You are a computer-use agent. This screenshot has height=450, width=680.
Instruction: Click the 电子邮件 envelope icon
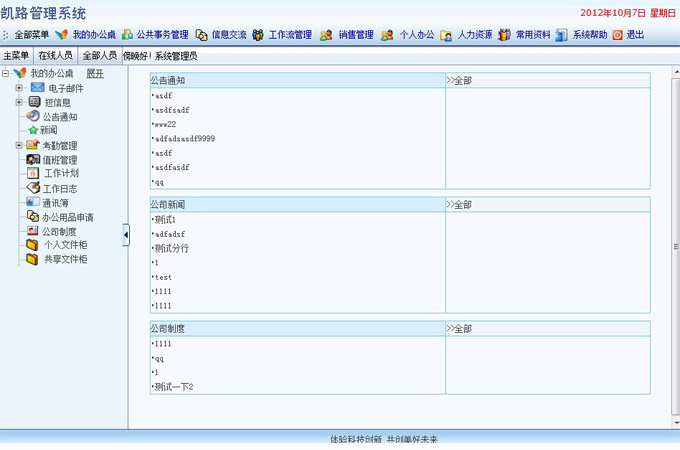click(37, 88)
